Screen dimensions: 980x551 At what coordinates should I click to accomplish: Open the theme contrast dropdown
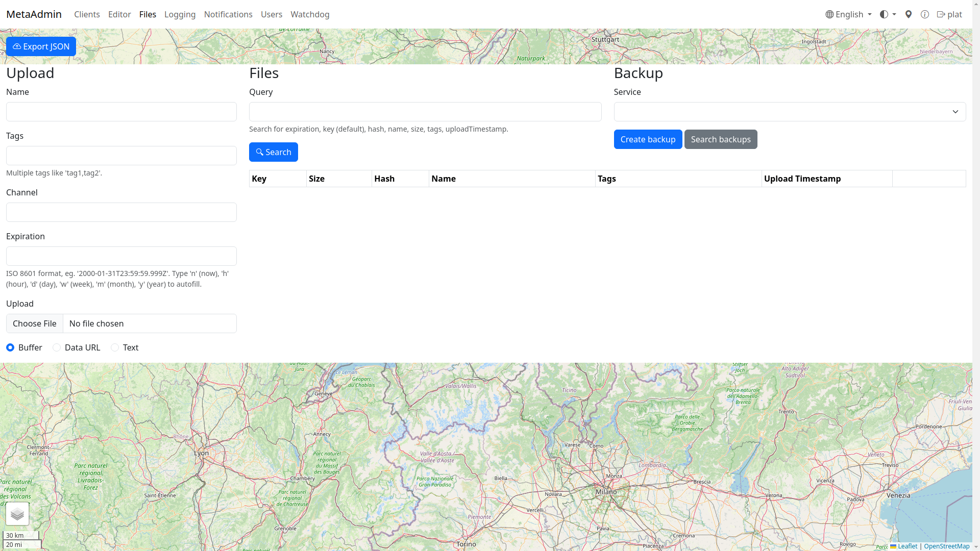[888, 14]
